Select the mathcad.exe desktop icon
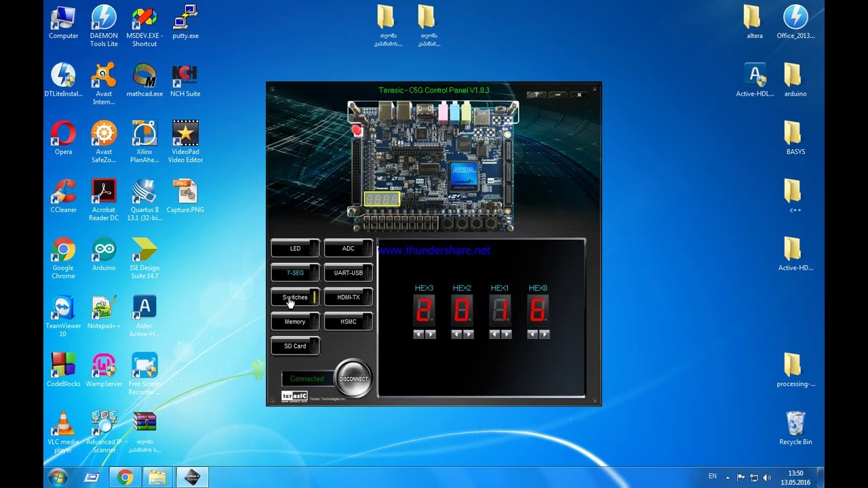This screenshot has width=868, height=488. [144, 81]
